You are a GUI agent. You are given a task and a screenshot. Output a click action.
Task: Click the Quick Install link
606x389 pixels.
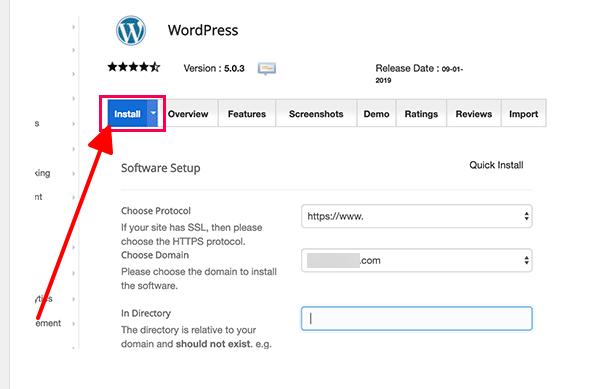[x=496, y=165]
